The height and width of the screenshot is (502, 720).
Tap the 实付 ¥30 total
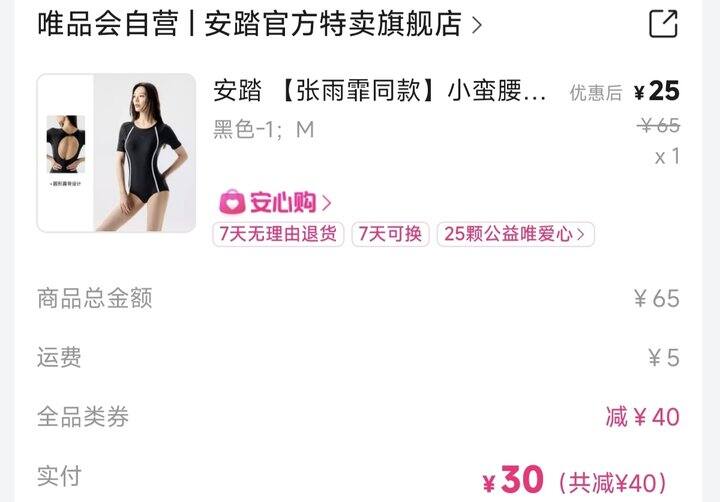pyautogui.click(x=513, y=479)
